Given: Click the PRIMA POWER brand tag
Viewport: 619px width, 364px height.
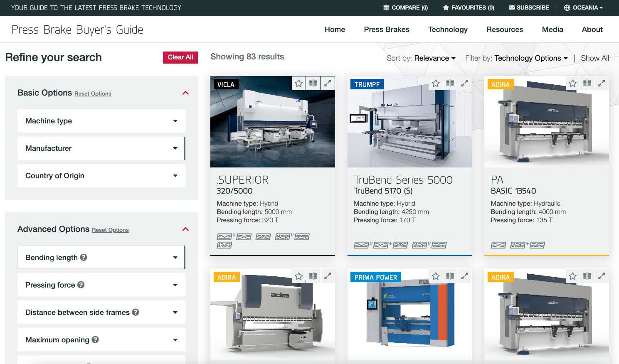Looking at the screenshot, I should 376,277.
